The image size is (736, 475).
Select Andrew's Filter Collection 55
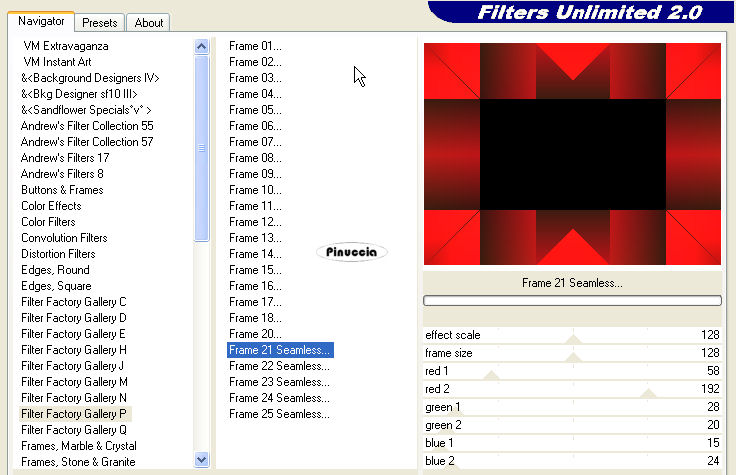click(87, 126)
